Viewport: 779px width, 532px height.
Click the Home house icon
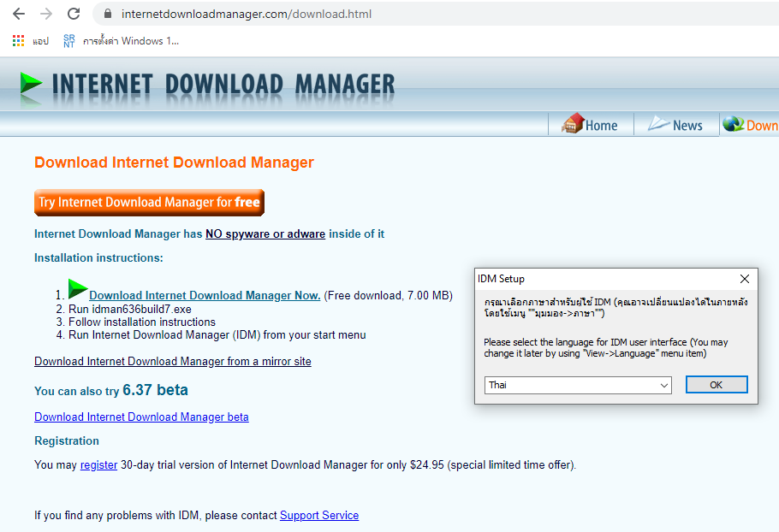click(x=572, y=124)
